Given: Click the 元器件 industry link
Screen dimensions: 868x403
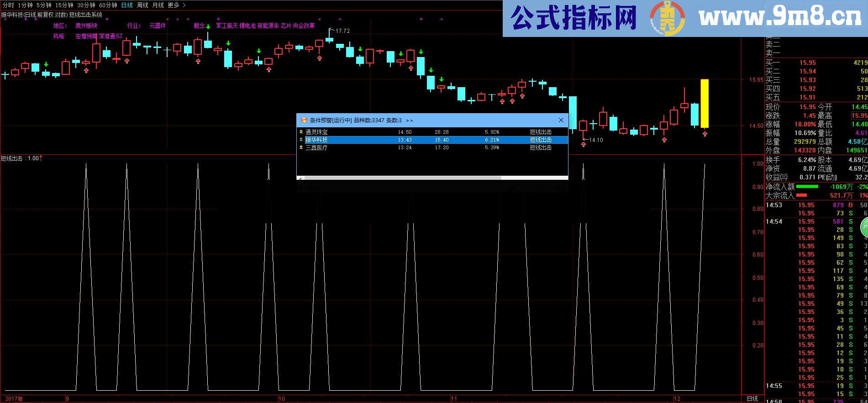Looking at the screenshot, I should coord(158,26).
